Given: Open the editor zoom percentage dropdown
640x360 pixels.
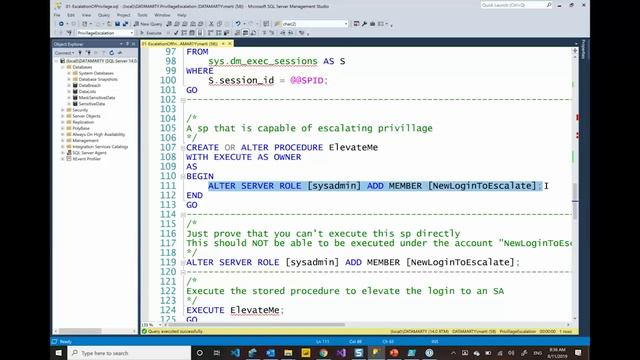Looking at the screenshot, I should (x=160, y=325).
